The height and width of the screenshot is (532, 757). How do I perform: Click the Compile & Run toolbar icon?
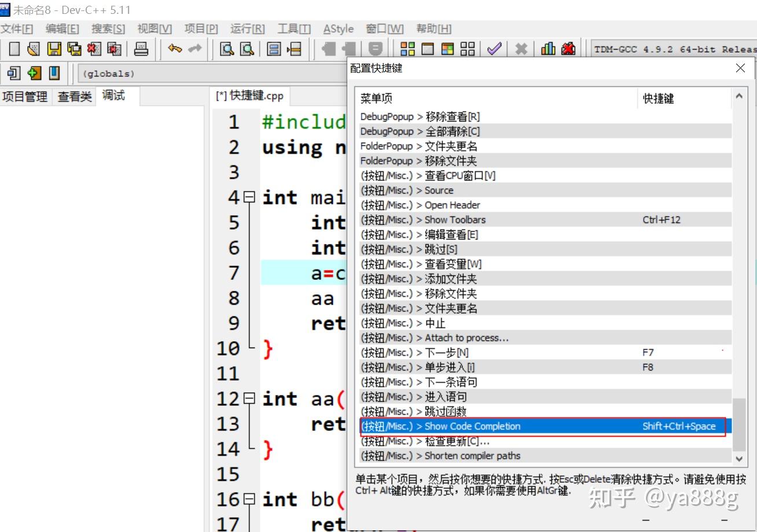click(447, 49)
